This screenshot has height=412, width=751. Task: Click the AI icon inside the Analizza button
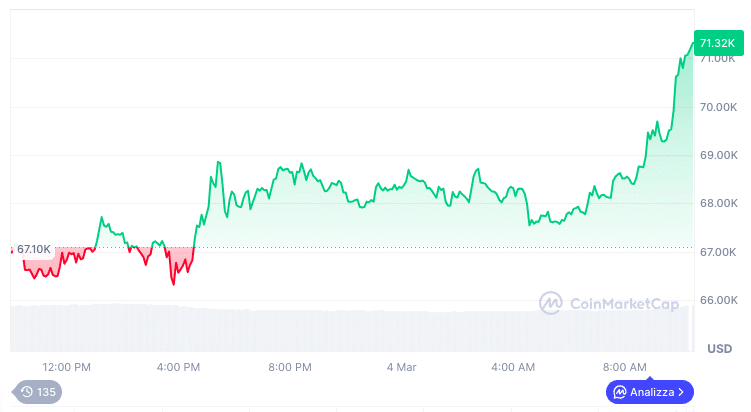pos(620,392)
